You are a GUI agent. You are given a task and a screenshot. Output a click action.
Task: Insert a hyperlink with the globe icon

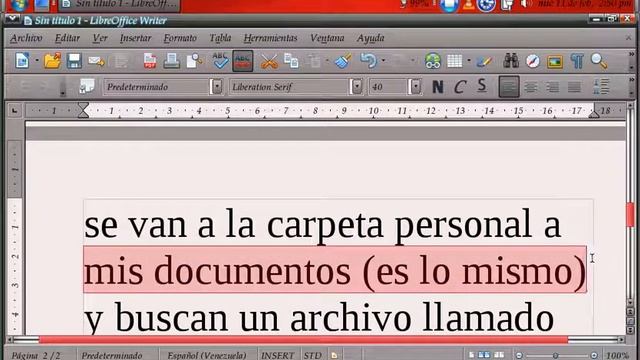coord(433,61)
